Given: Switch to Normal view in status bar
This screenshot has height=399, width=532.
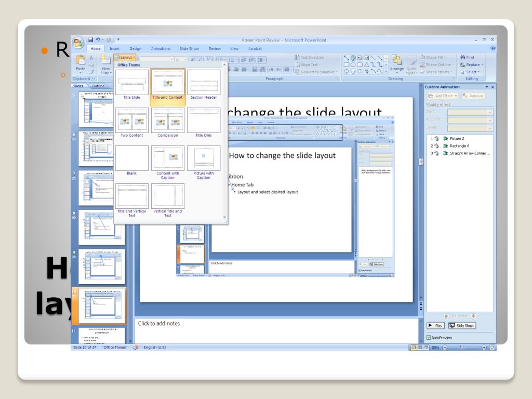Looking at the screenshot, I should (x=414, y=348).
